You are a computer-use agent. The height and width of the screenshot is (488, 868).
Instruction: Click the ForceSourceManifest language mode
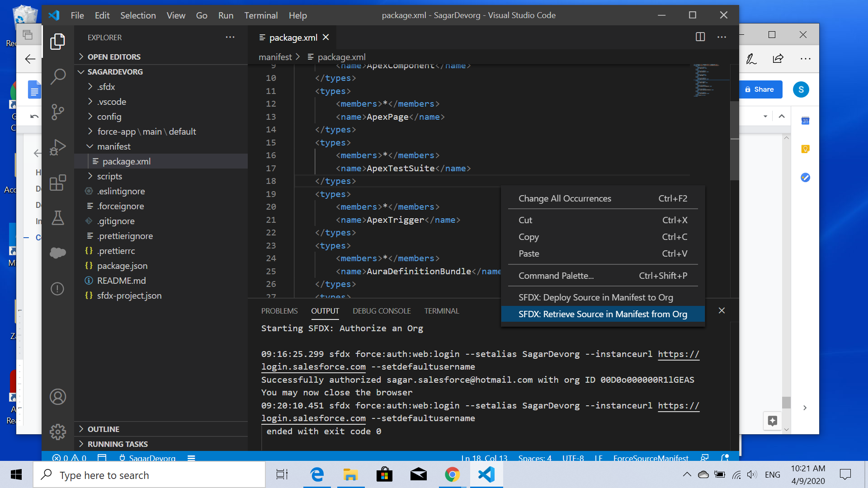click(x=651, y=458)
